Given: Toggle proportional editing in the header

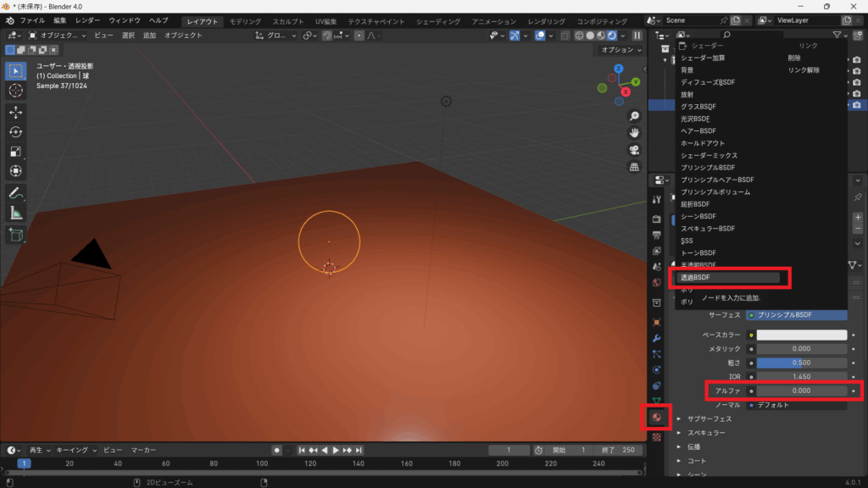Looking at the screenshot, I should 359,36.
